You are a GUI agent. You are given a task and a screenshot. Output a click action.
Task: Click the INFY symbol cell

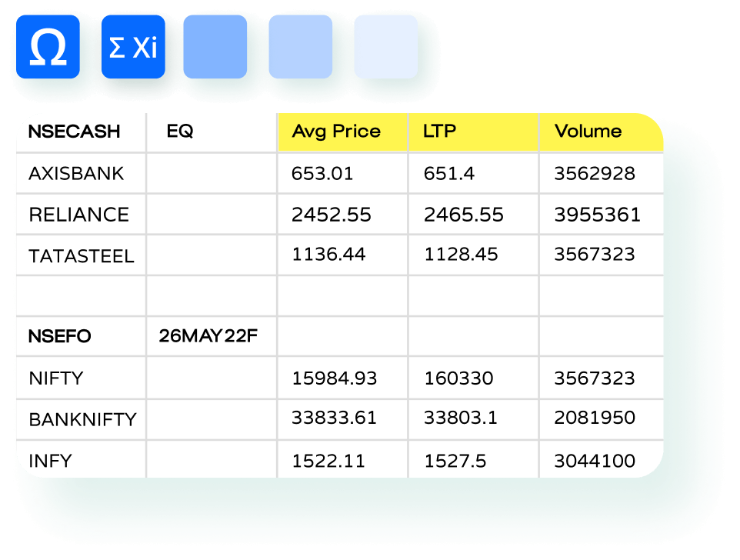pyautogui.click(x=50, y=461)
